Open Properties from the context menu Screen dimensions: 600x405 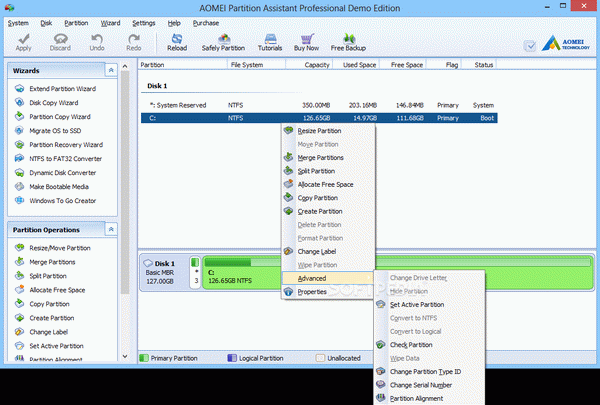click(x=328, y=292)
